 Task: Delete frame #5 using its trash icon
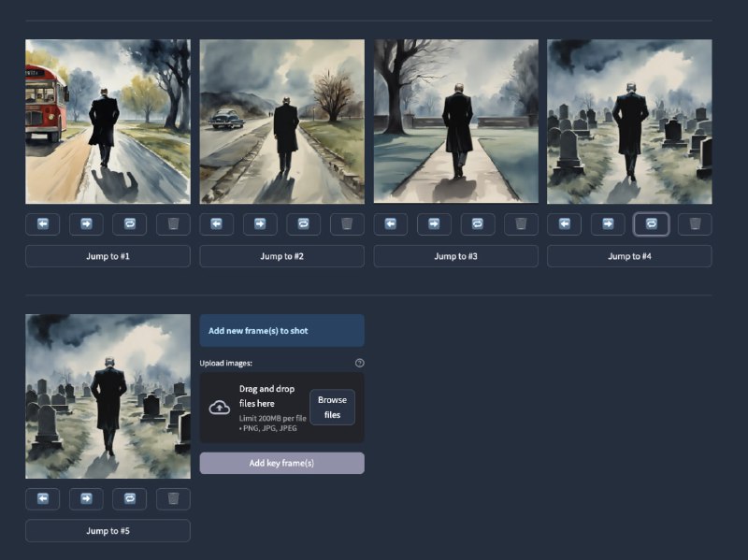[x=174, y=499]
